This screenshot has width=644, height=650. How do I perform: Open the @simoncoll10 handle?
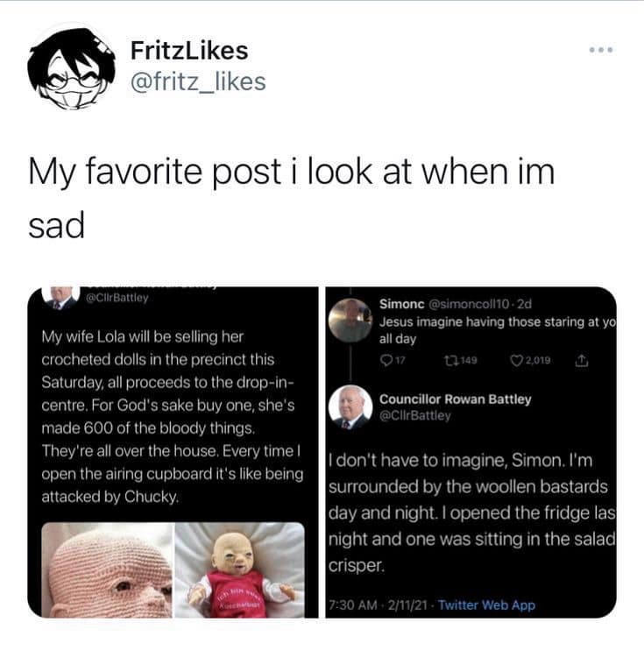[468, 304]
